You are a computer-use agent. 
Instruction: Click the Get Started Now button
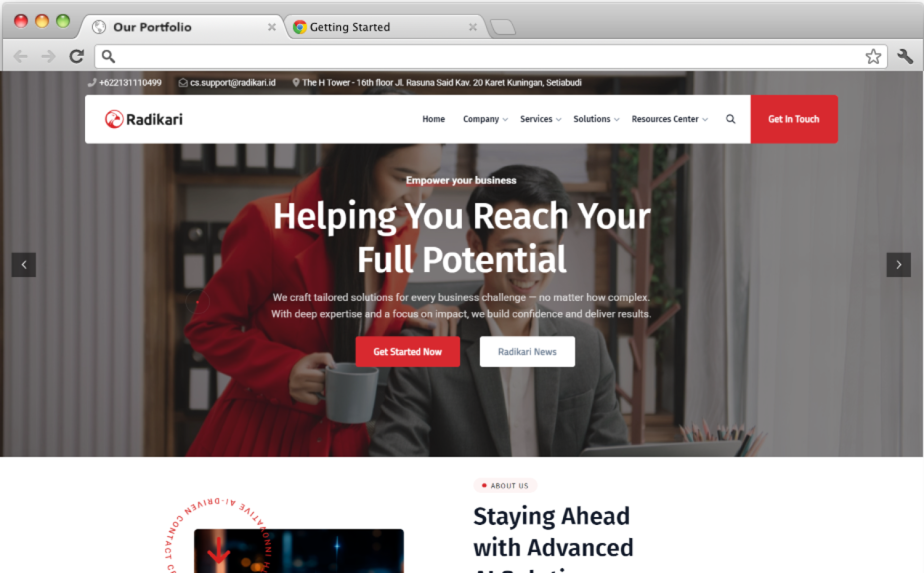408,351
